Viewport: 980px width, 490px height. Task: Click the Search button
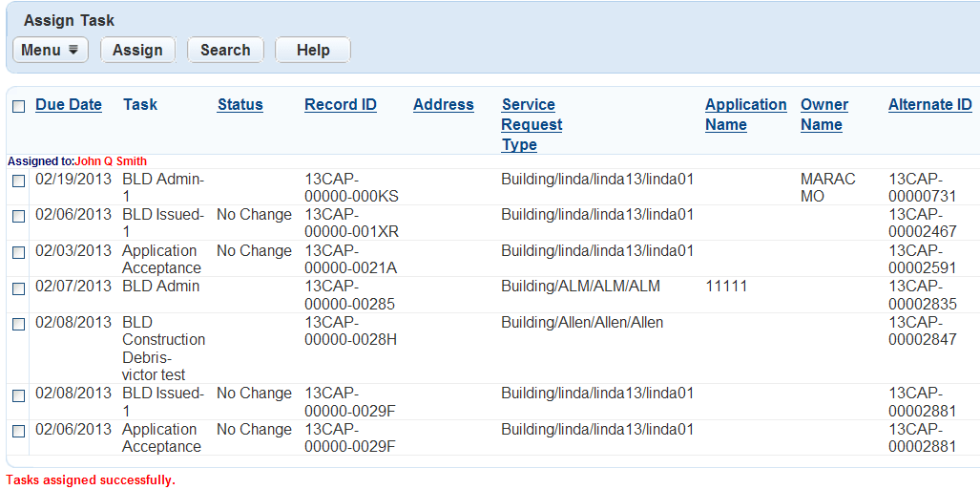[225, 51]
